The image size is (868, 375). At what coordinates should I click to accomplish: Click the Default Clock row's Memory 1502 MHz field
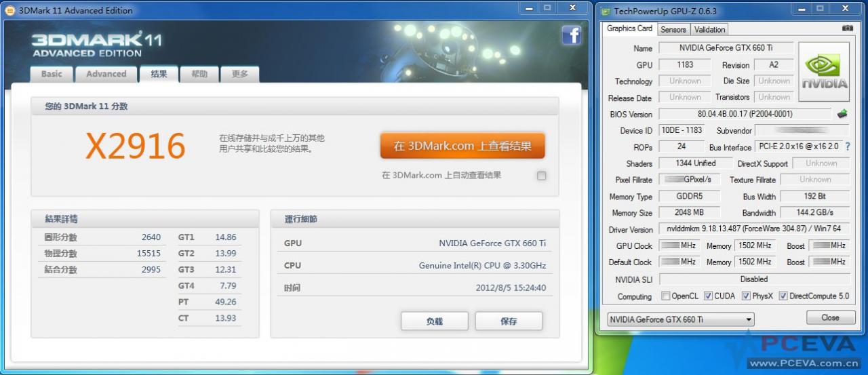pyautogui.click(x=755, y=262)
